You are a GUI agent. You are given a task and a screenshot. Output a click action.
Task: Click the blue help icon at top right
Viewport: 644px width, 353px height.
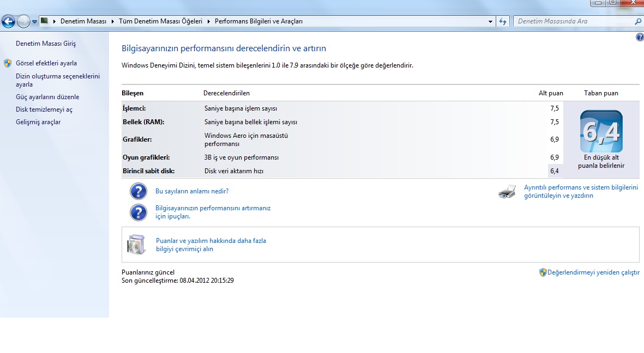click(640, 37)
